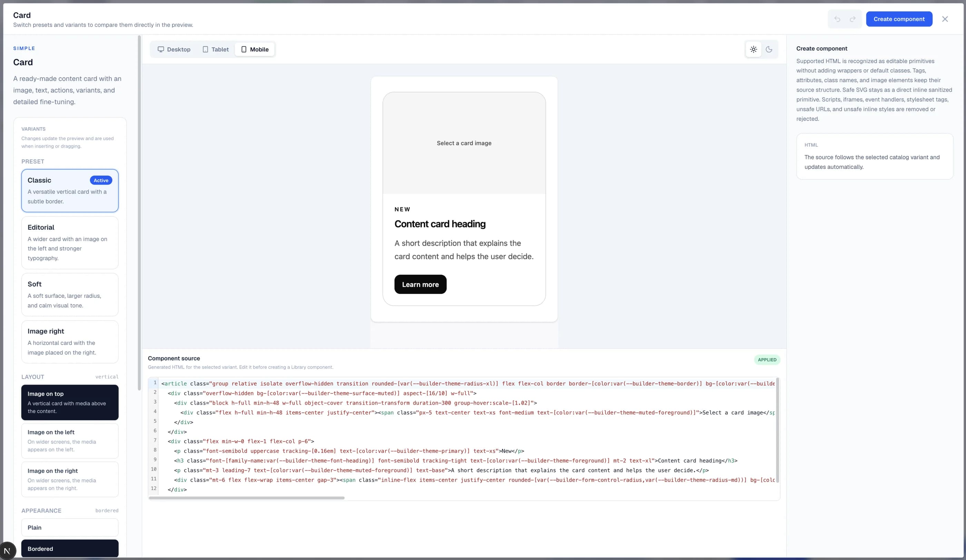Click line 1 of the component source code
The image size is (966, 560).
468,383
